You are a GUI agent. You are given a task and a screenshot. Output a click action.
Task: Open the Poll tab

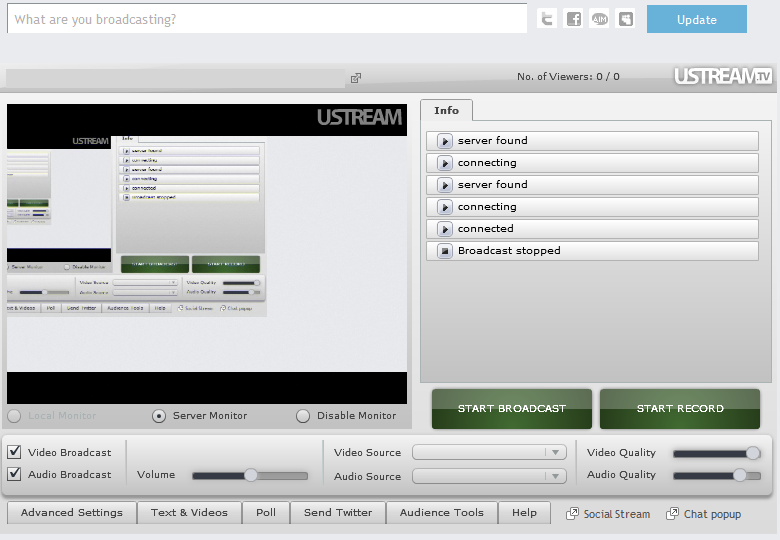tap(266, 513)
